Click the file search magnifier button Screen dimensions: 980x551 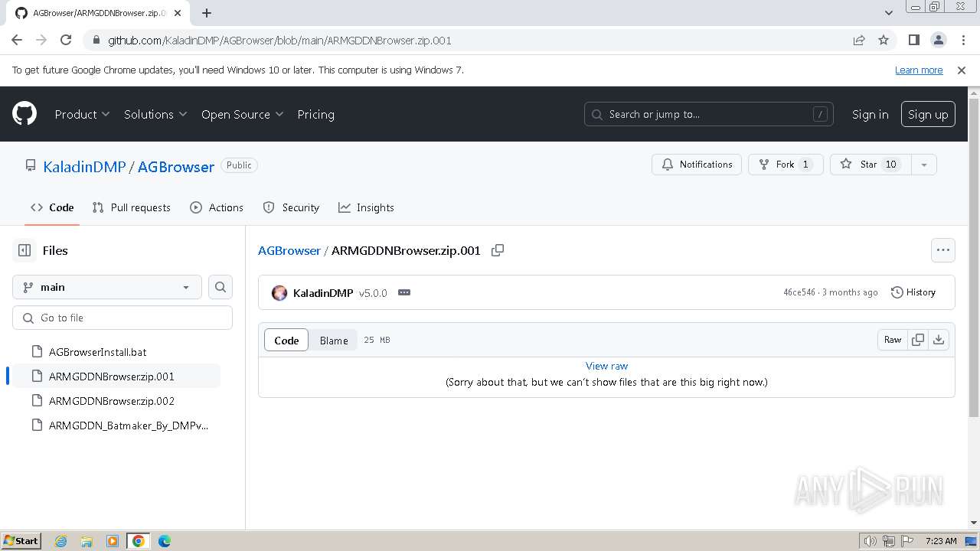click(x=220, y=287)
